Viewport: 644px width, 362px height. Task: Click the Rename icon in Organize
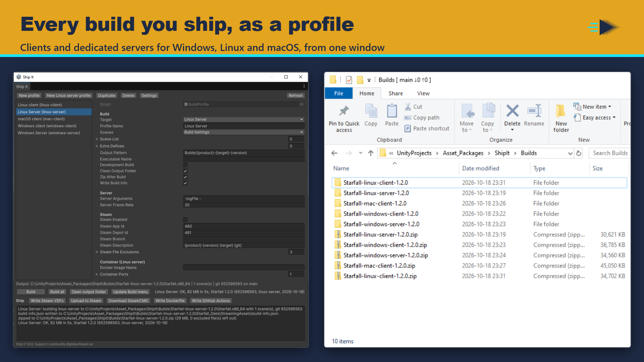click(534, 111)
